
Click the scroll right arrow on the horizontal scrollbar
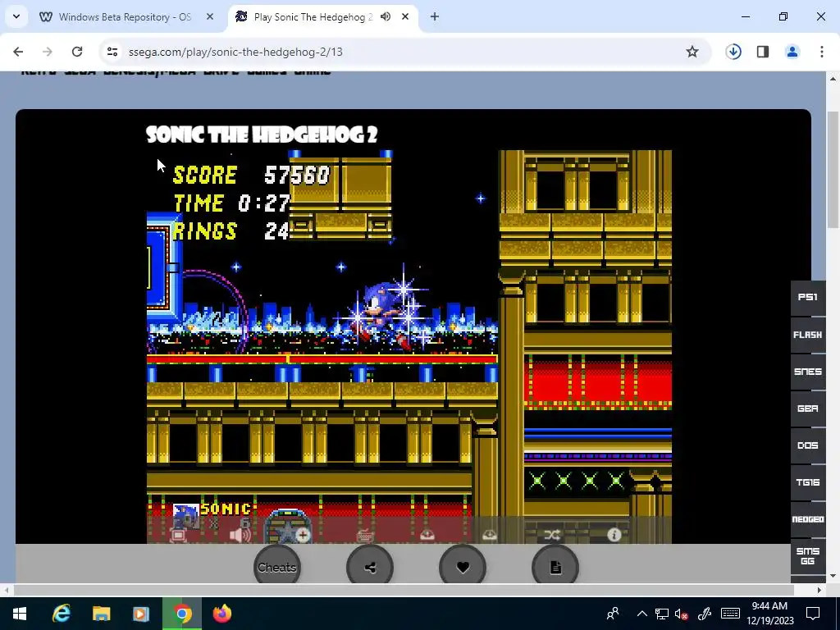click(819, 590)
